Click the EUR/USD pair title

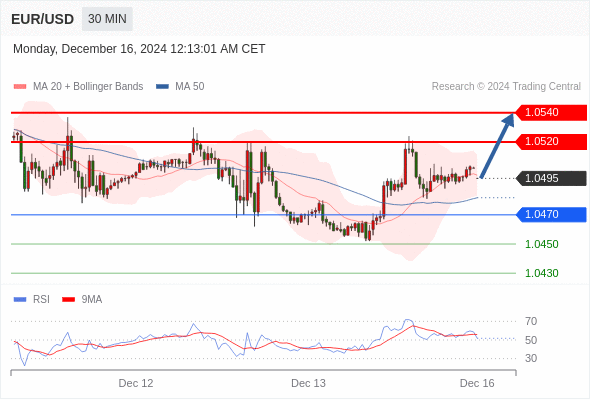[x=43, y=19]
